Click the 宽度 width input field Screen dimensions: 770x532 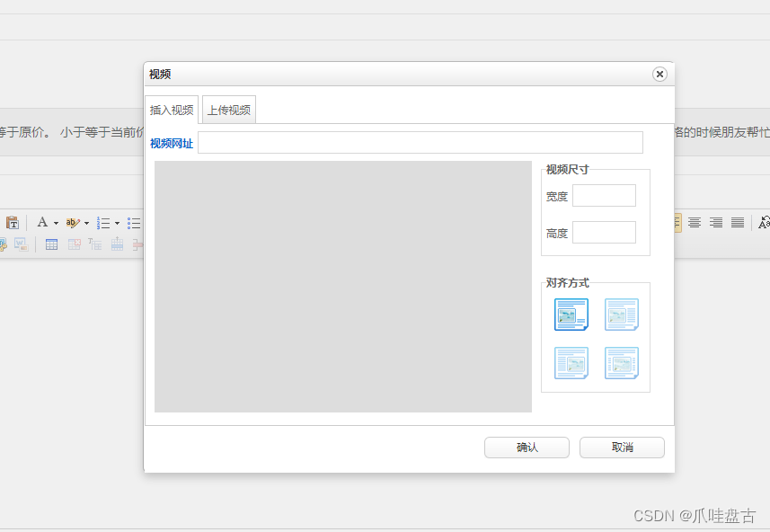604,196
